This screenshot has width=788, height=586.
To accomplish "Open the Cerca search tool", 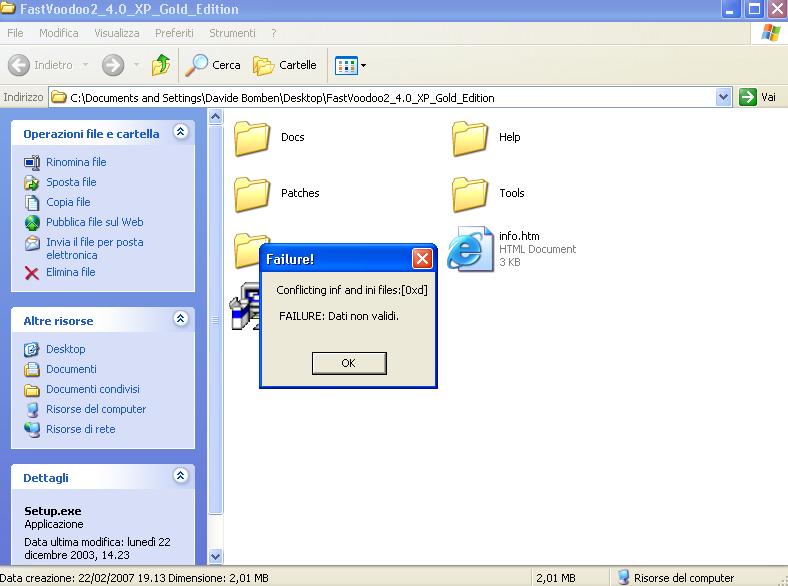I will [213, 65].
